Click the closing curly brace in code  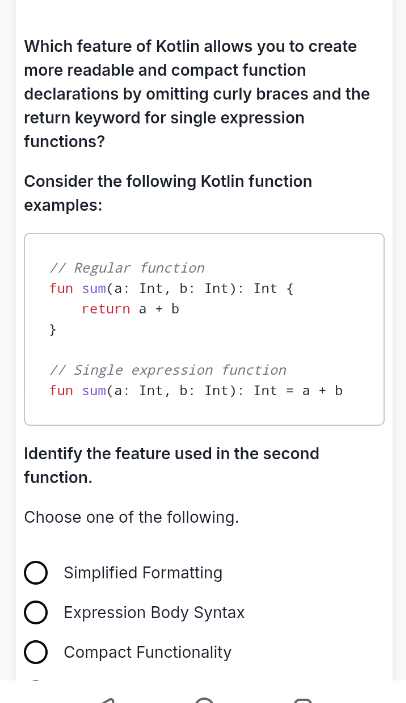click(53, 330)
